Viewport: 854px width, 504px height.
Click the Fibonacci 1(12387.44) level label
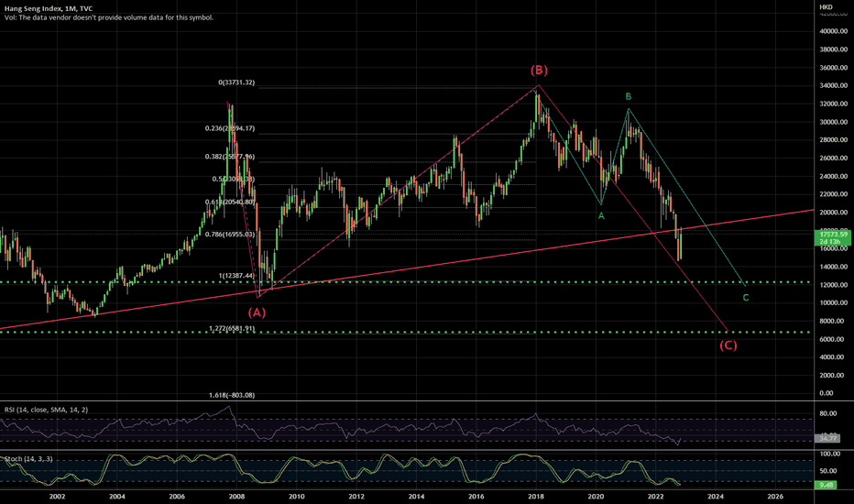(x=236, y=276)
